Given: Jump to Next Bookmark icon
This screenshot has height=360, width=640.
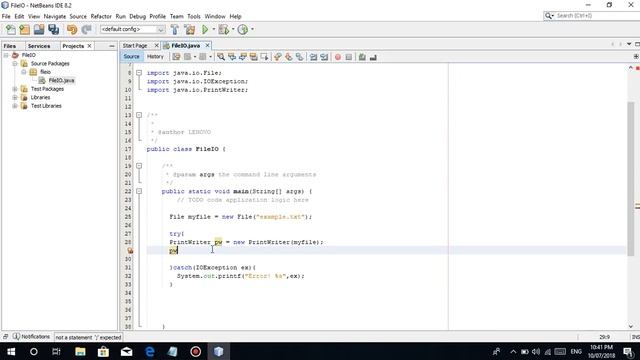Looking at the screenshot, I should click(289, 57).
